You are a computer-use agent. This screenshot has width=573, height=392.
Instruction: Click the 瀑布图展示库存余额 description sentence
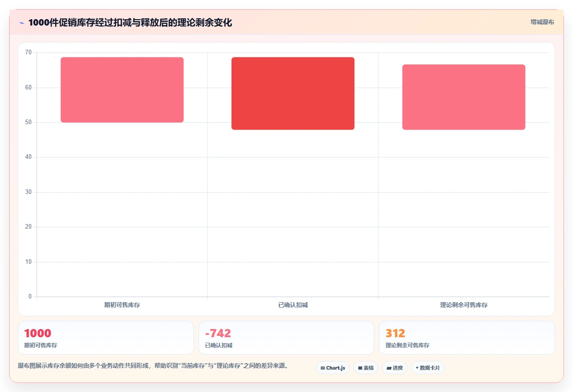153,366
